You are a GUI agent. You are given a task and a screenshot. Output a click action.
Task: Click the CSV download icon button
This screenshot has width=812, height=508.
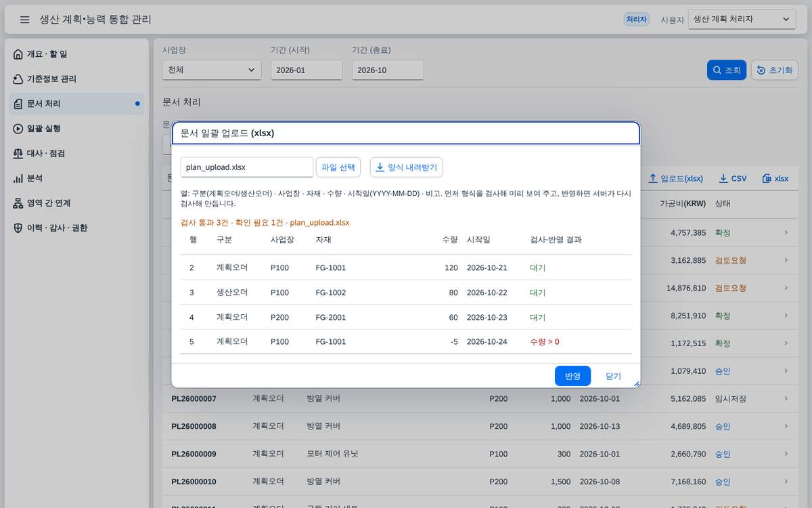click(733, 179)
